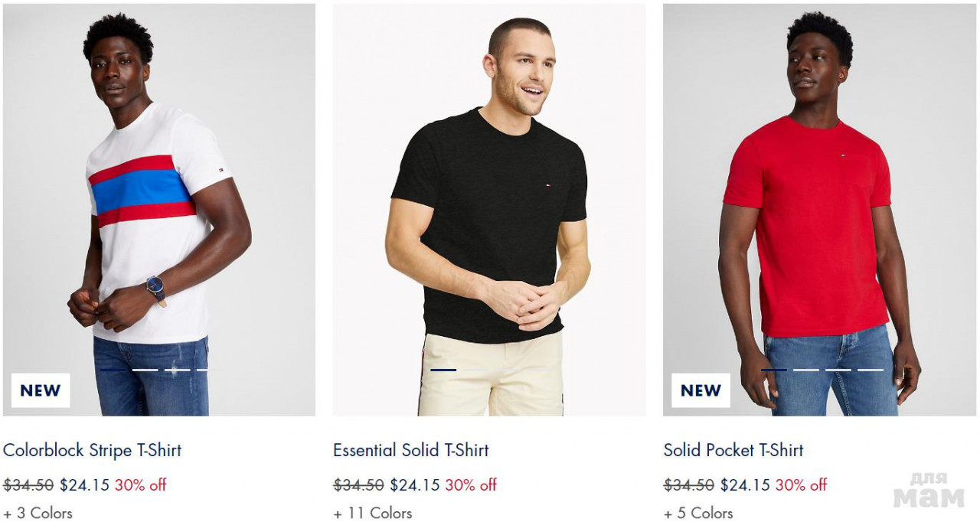This screenshot has width=980, height=522.
Task: Expand the + 3 Colors options
Action: (38, 513)
